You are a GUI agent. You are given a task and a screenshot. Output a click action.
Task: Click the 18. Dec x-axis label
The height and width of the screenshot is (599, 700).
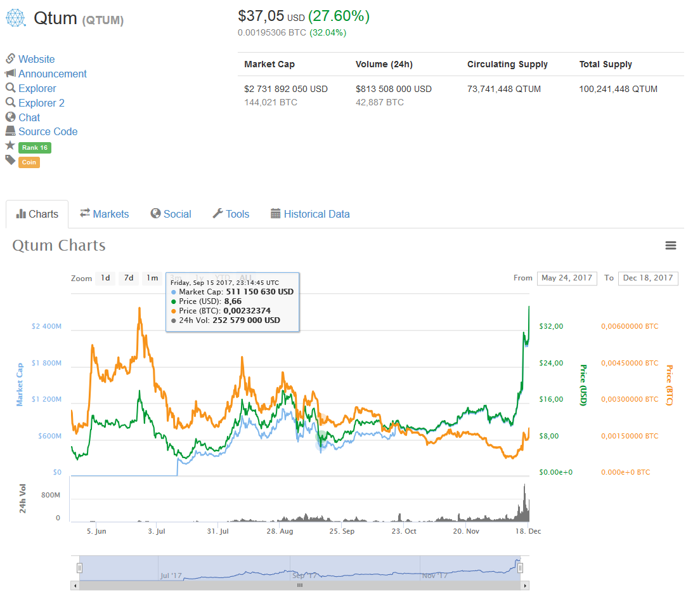pos(528,531)
